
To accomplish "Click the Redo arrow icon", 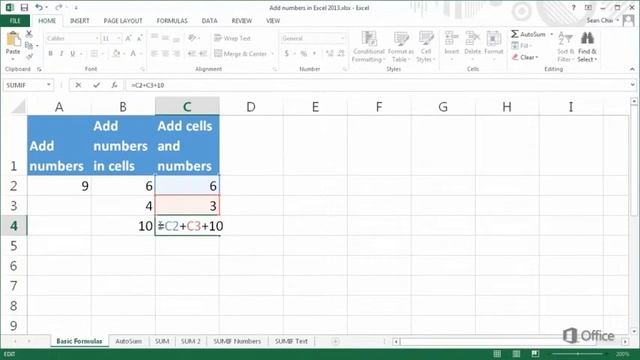I will tap(58, 7).
